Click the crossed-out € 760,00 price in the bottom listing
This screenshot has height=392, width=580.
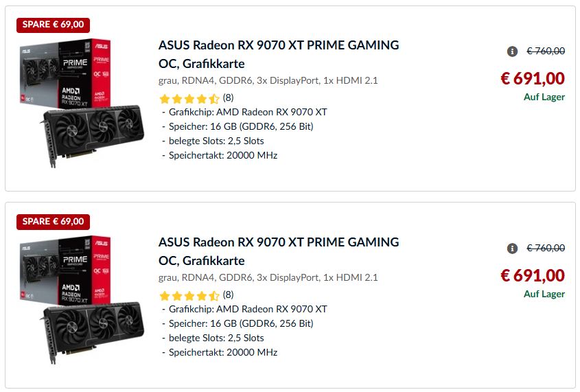tap(546, 249)
